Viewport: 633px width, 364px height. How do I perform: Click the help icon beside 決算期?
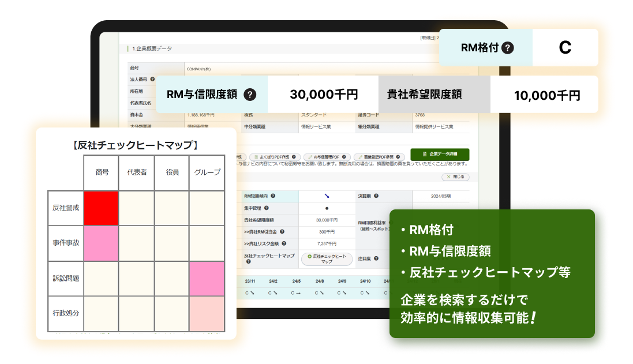[376, 196]
